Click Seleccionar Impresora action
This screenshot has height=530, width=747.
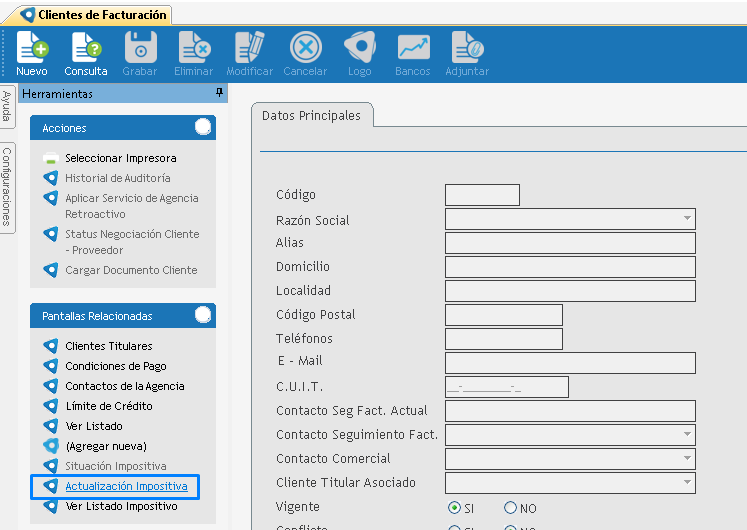(120, 158)
